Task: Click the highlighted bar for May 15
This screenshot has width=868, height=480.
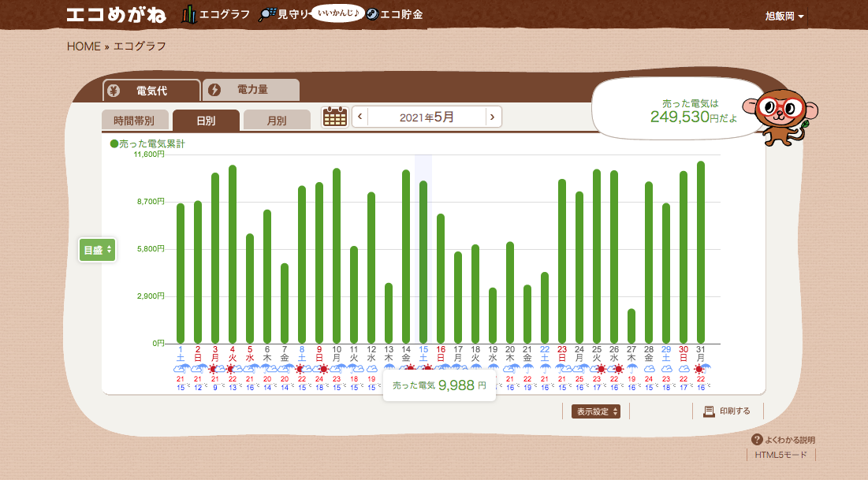Action: [423, 262]
